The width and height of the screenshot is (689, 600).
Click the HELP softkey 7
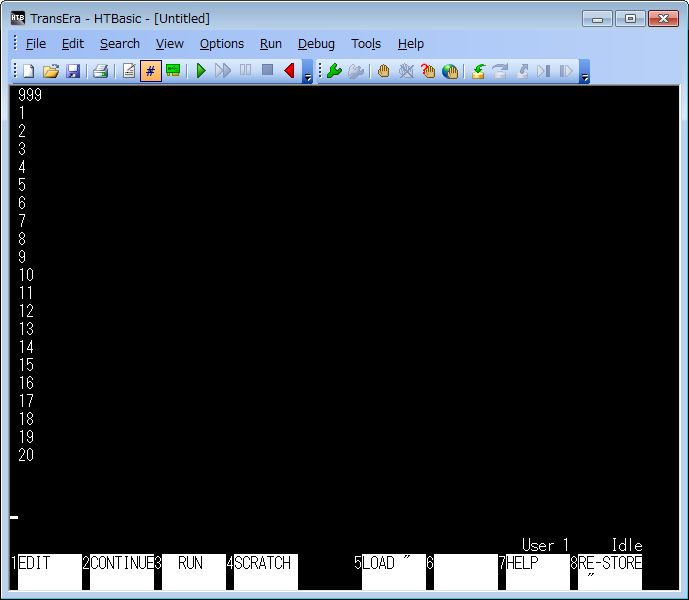(538, 571)
